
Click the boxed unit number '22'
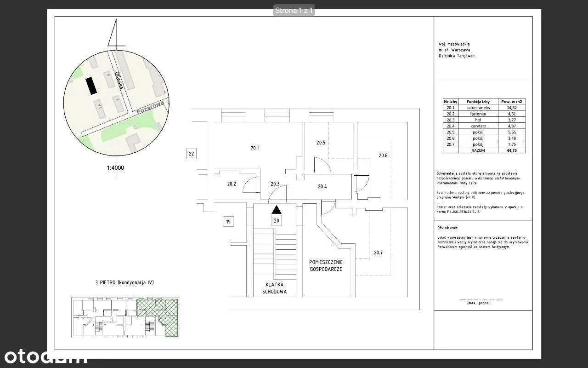pos(192,154)
